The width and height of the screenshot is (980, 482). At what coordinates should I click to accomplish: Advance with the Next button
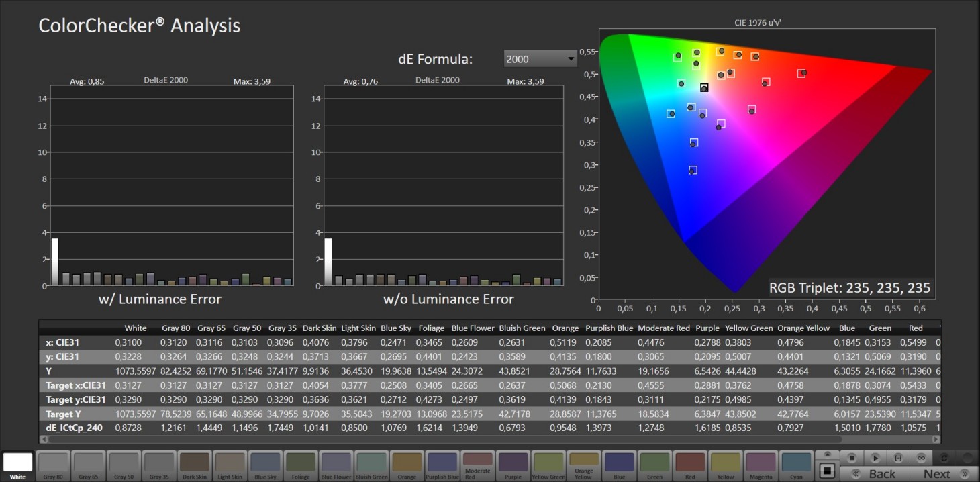[943, 473]
